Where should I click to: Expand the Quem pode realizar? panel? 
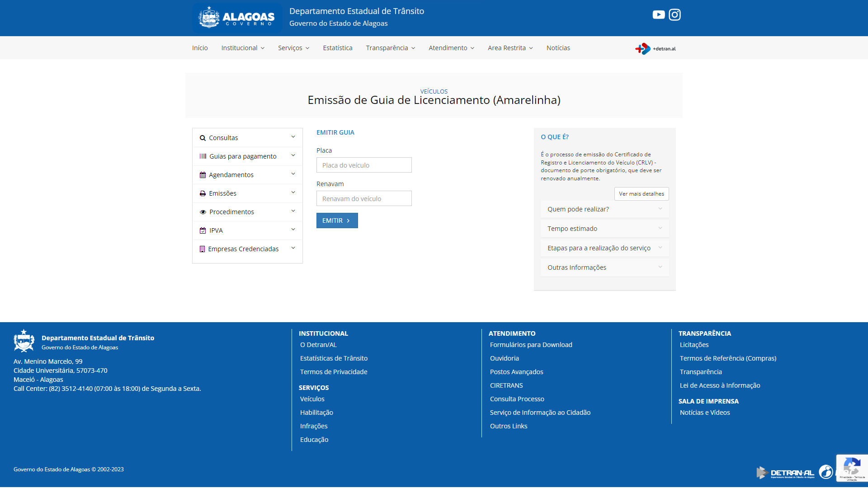pyautogui.click(x=604, y=209)
